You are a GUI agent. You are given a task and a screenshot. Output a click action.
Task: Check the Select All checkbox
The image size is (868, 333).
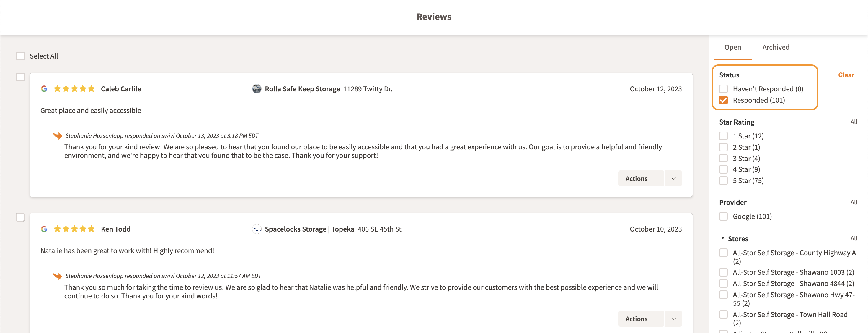(x=20, y=56)
